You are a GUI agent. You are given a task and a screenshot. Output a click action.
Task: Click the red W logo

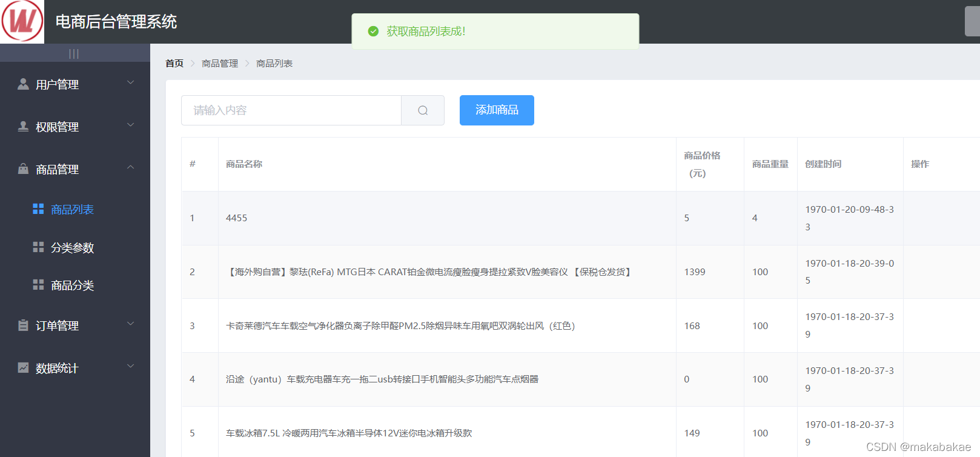coord(22,21)
